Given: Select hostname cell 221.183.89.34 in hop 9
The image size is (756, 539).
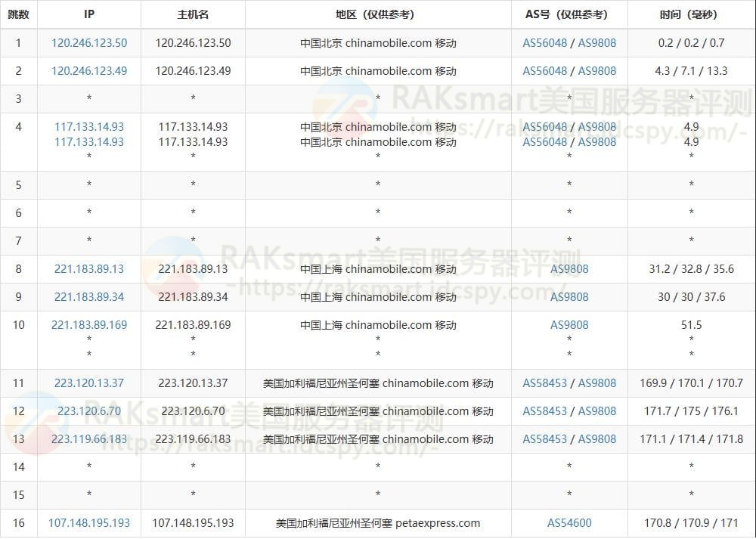Looking at the screenshot, I should [193, 297].
